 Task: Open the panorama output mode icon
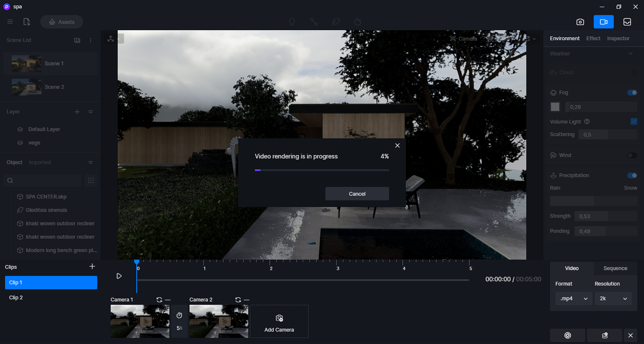627,22
